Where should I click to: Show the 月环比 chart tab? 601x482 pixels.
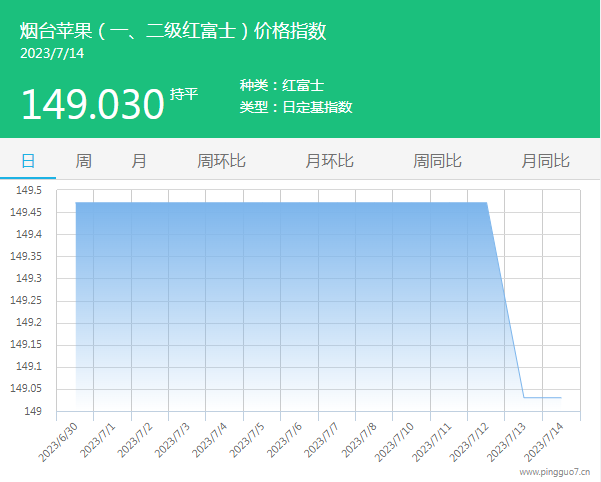point(329,161)
